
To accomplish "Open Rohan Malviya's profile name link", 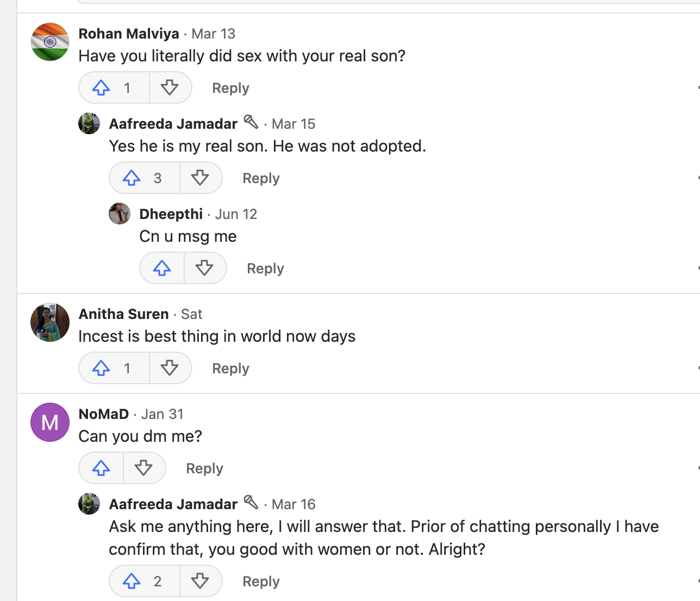I will pyautogui.click(x=129, y=34).
